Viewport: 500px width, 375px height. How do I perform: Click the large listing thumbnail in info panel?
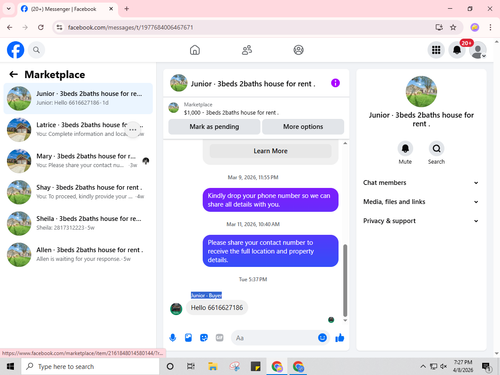pos(421,91)
